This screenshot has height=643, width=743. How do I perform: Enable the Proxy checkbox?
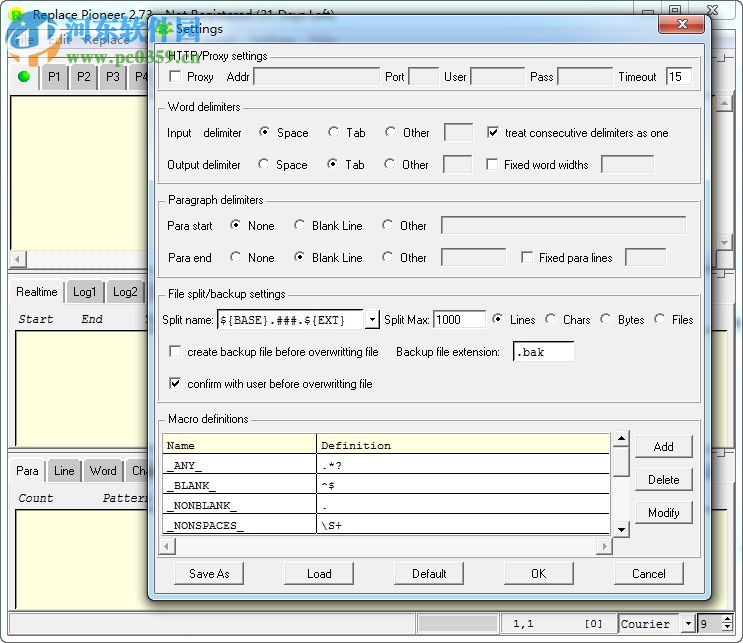coord(176,77)
